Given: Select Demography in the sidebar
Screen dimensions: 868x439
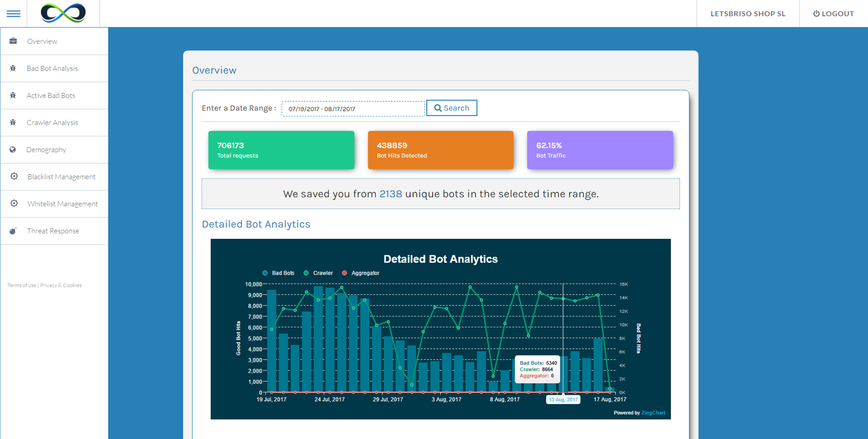Looking at the screenshot, I should click(54, 150).
